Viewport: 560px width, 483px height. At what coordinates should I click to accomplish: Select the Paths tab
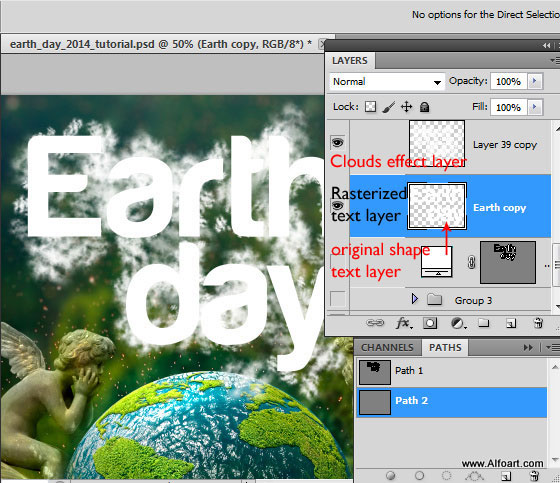click(445, 348)
